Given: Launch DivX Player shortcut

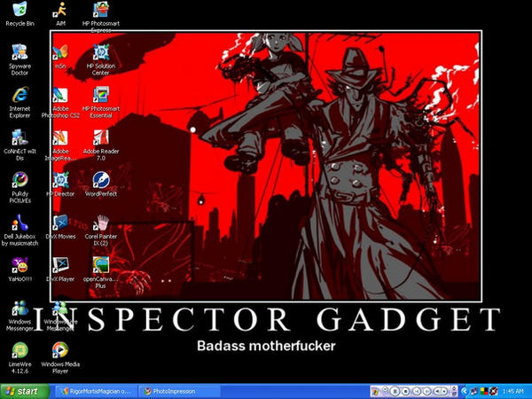Looking at the screenshot, I should click(60, 270).
